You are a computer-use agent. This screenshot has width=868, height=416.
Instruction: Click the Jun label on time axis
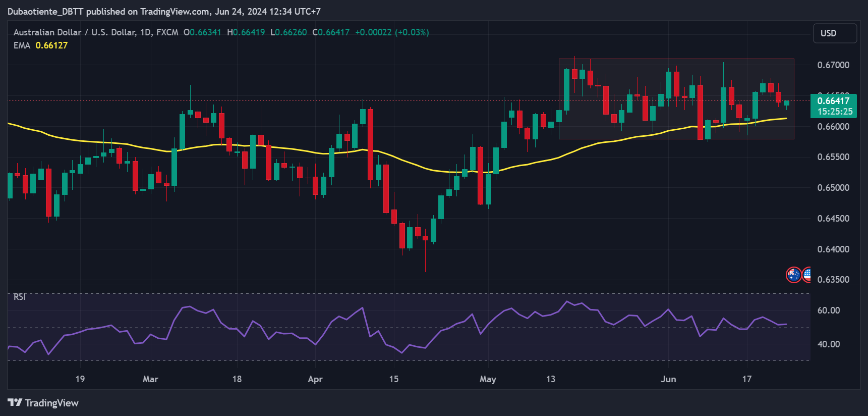point(668,379)
